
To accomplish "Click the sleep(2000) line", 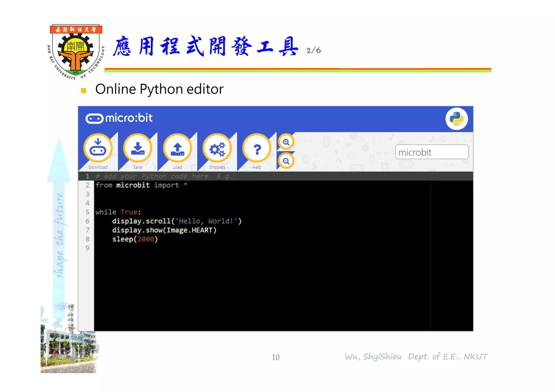I will coord(135,239).
